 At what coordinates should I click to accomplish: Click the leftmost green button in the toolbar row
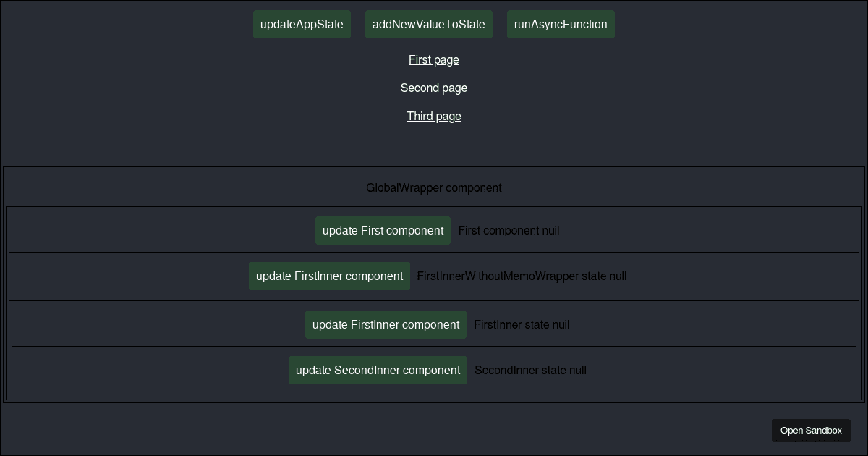[302, 24]
